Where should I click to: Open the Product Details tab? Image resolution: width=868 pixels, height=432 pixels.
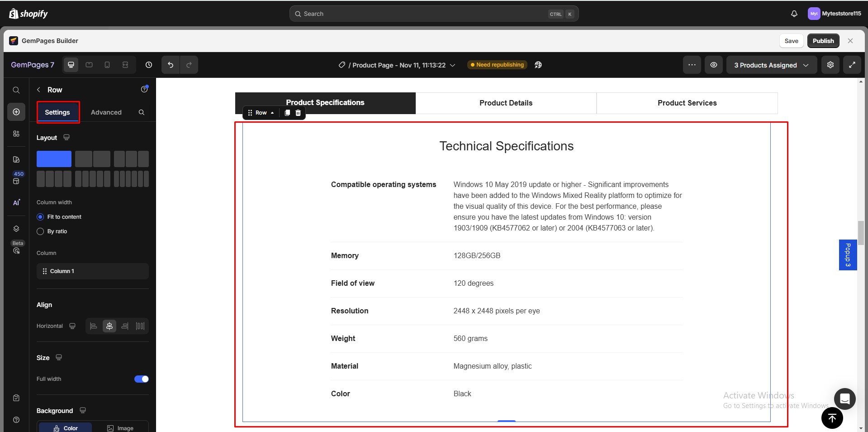coord(506,103)
